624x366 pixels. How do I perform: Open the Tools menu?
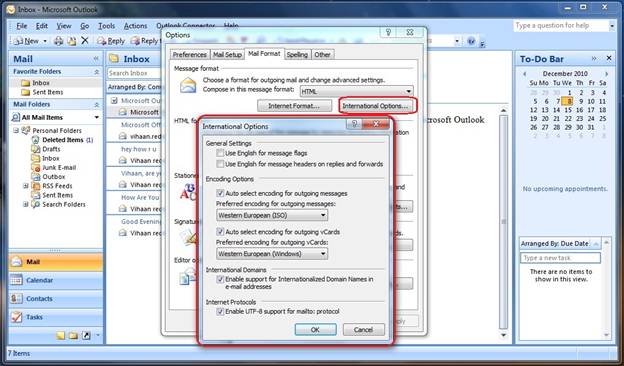click(106, 26)
